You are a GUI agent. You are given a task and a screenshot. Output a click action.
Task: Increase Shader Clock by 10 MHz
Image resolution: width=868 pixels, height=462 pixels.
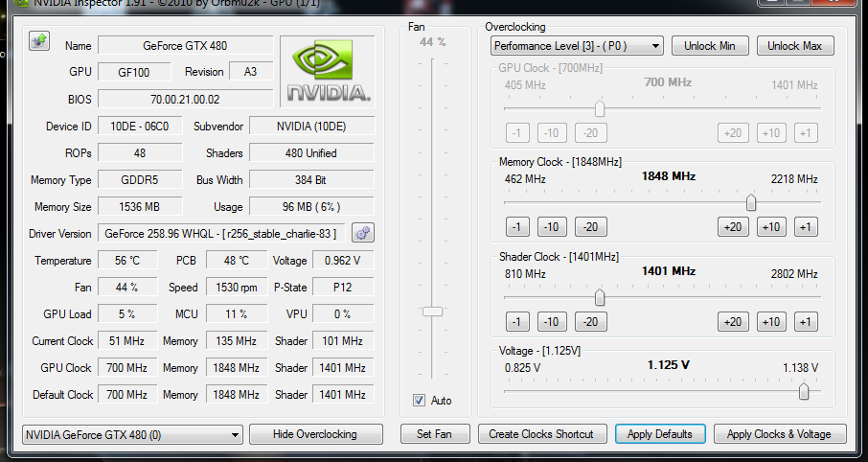click(771, 321)
